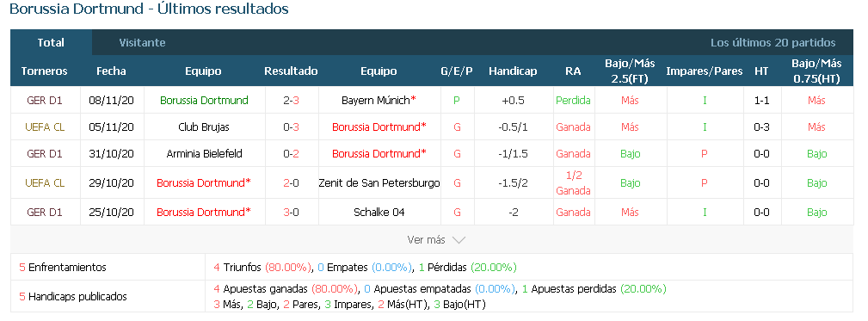Click the 0-3 result at Club Brujas
The height and width of the screenshot is (321, 868).
(x=291, y=127)
